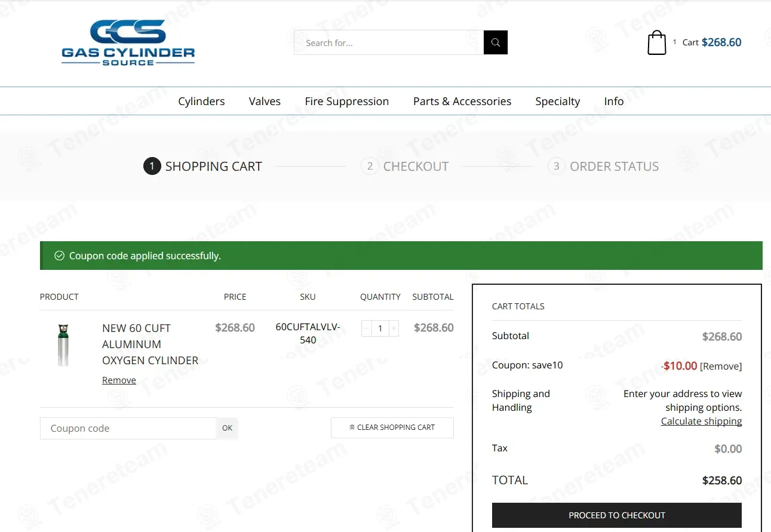Click Proceed to Checkout button

[x=617, y=515]
